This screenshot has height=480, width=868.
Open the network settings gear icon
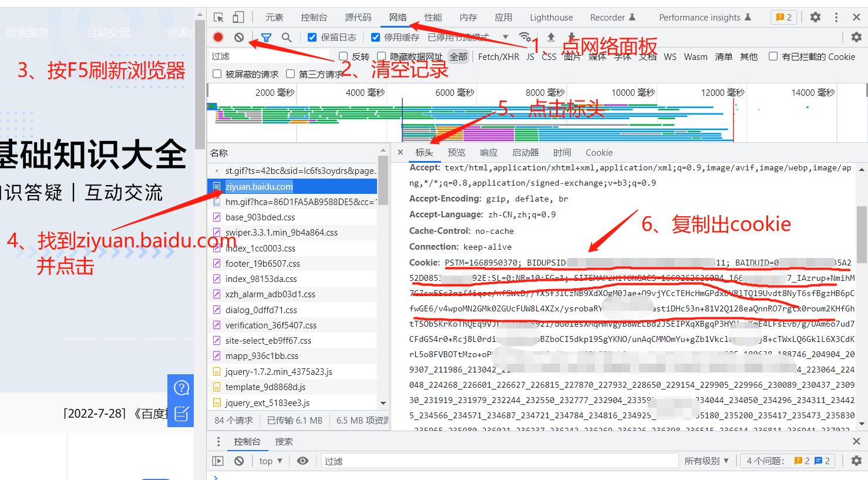(x=856, y=37)
